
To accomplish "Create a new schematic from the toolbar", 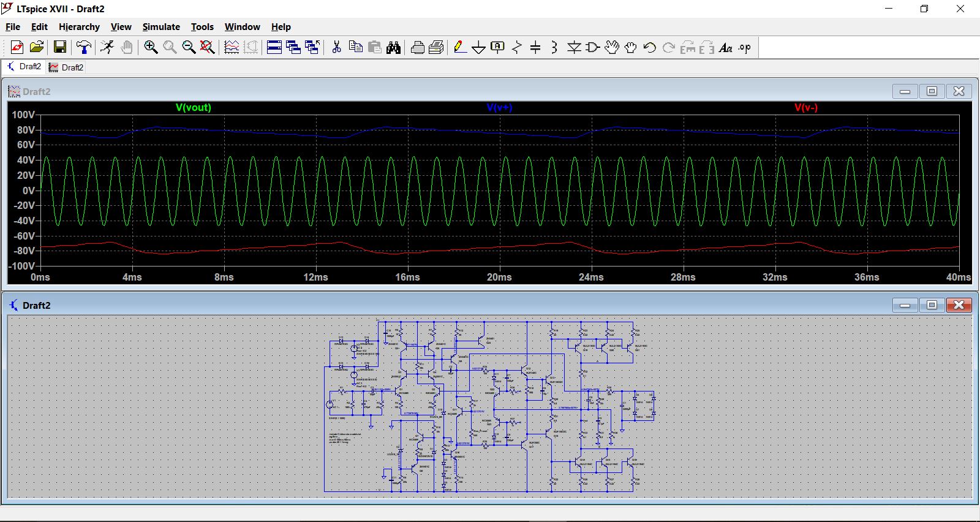I will pyautogui.click(x=17, y=47).
